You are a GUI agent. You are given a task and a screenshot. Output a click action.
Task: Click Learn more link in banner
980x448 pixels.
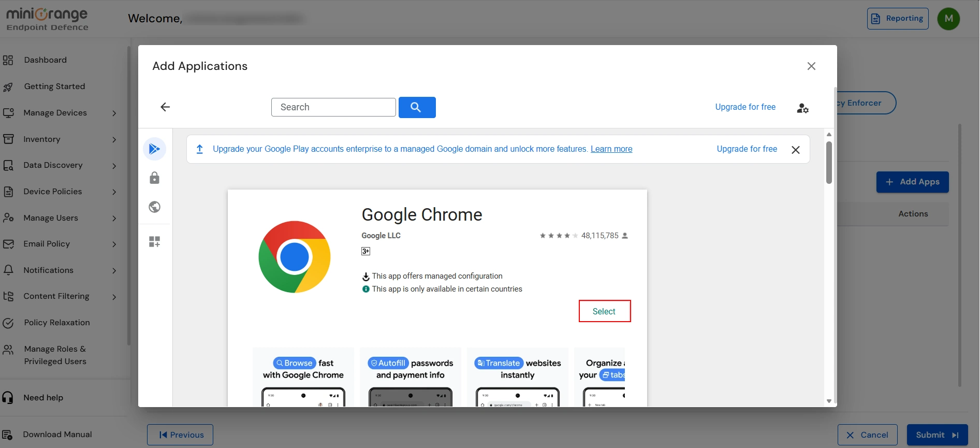(x=611, y=149)
